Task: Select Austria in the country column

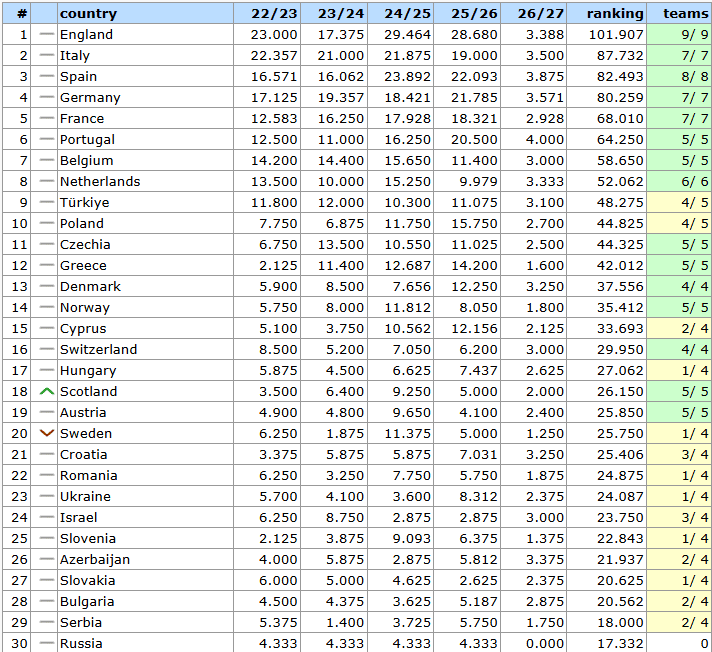Action: (83, 413)
